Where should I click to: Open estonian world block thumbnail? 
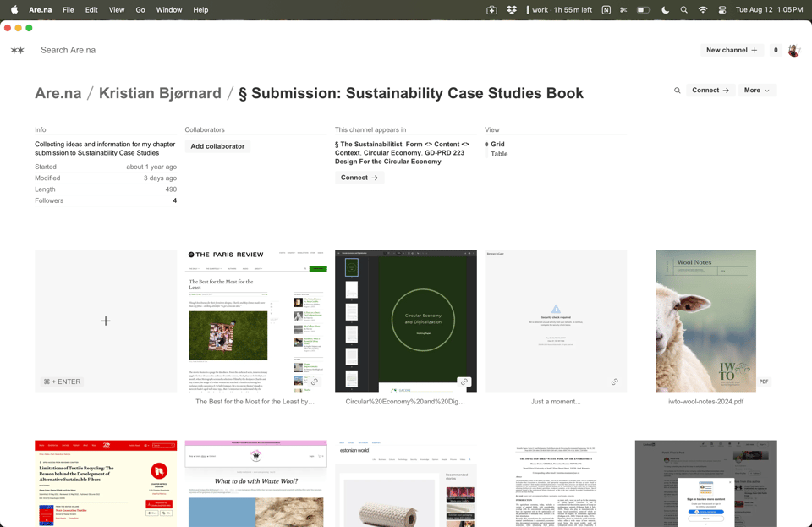tap(405, 484)
